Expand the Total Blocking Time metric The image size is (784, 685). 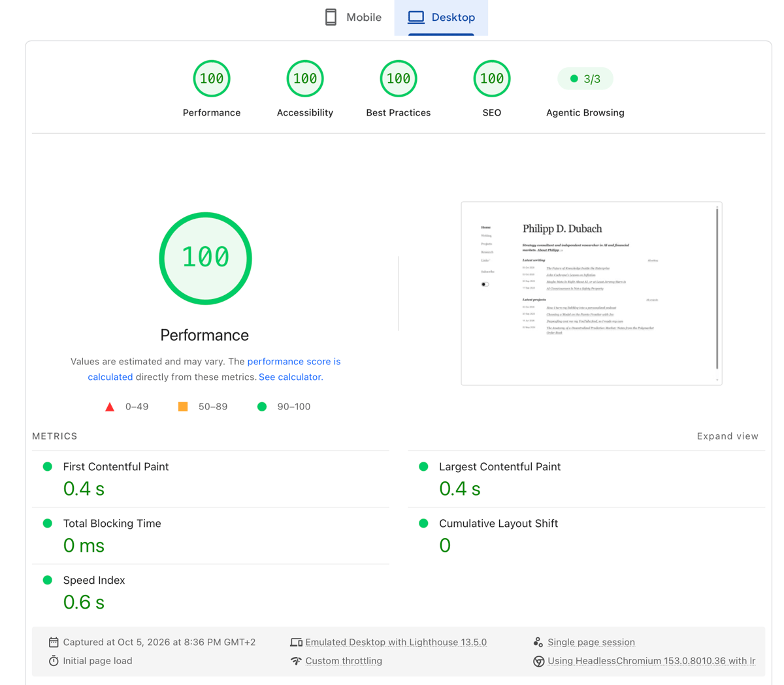210,535
